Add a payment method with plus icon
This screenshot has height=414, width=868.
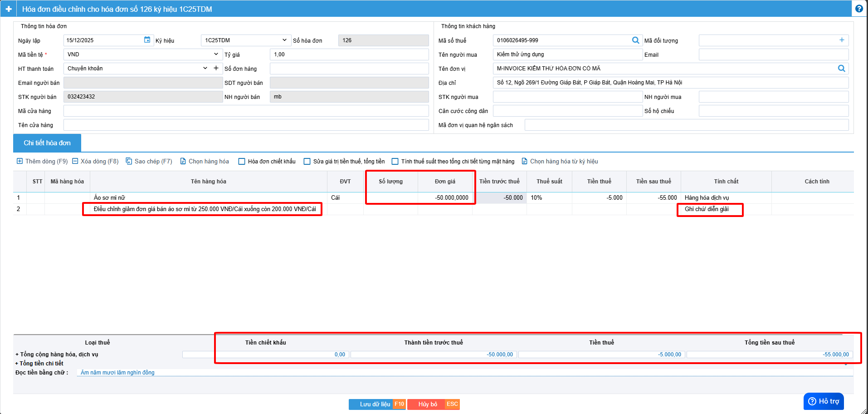(x=216, y=68)
